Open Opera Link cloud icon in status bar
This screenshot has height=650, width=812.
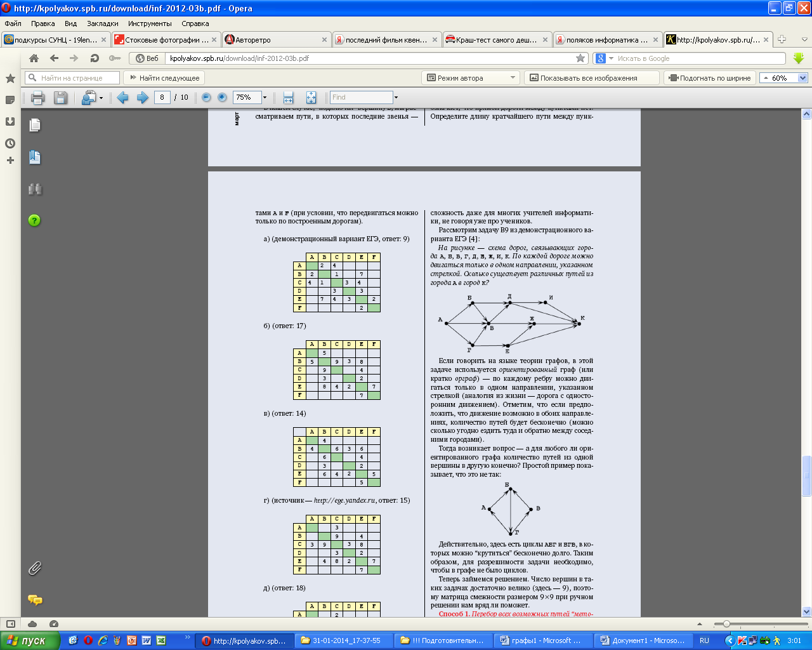[x=32, y=623]
